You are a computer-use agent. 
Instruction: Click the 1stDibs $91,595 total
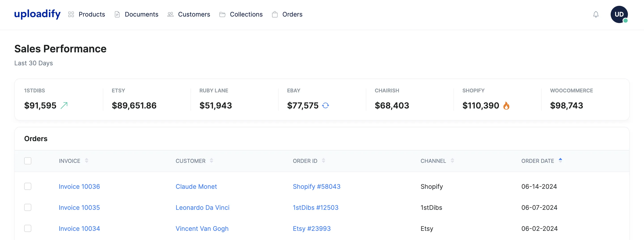point(40,106)
